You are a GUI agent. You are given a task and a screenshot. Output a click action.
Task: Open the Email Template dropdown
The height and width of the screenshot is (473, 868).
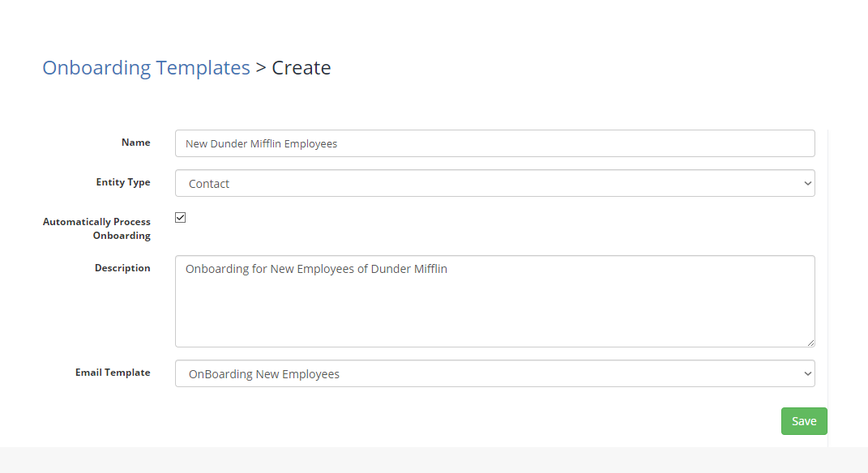[x=495, y=373]
